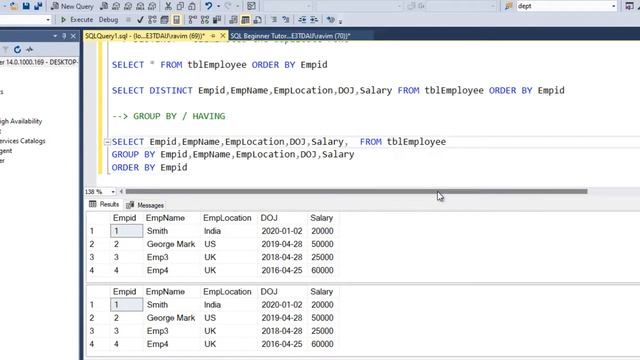640x360 pixels.
Task: Switch to SQL Beginner Tutor tab
Action: [x=291, y=36]
